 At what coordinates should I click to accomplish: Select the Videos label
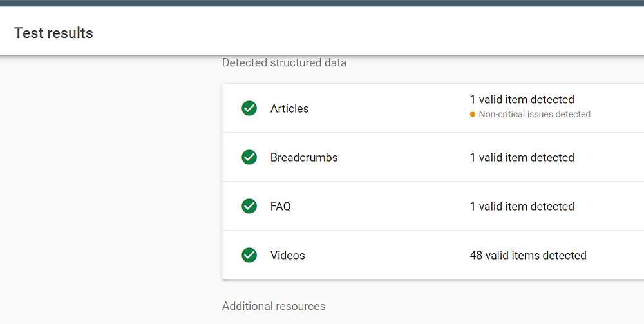[x=288, y=255]
